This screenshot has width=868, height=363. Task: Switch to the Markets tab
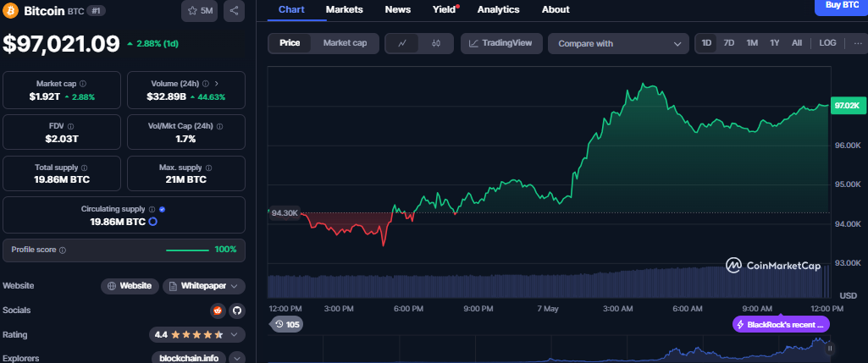tap(344, 9)
